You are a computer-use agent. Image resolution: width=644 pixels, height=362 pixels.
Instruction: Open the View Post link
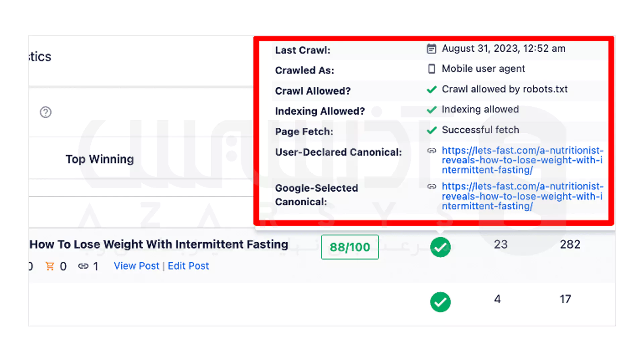(136, 266)
